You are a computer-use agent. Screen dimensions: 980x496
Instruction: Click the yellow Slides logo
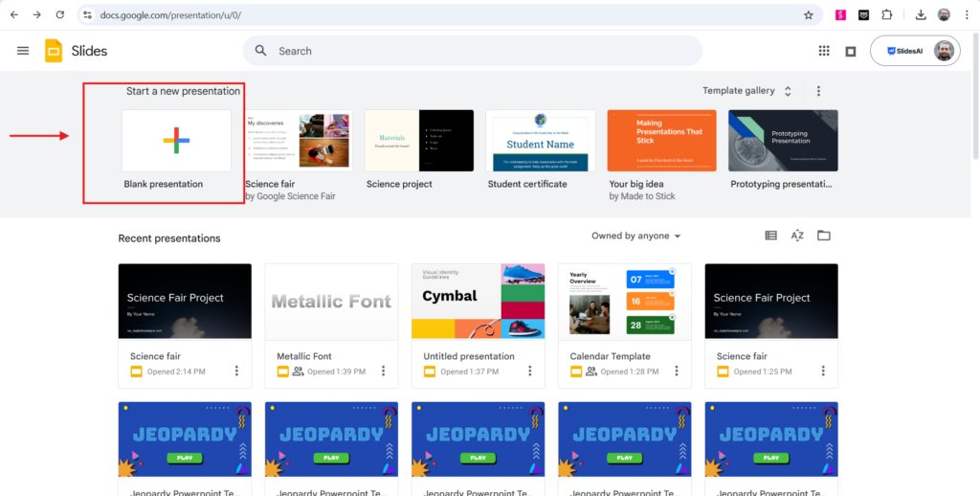(54, 51)
